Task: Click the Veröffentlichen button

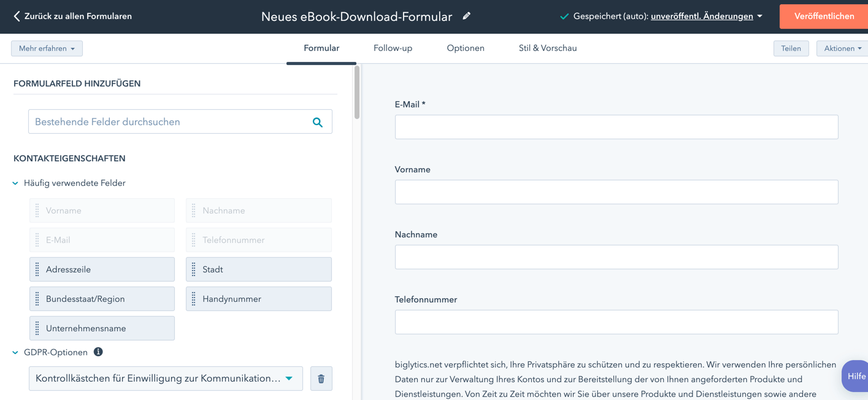Action: pos(824,17)
